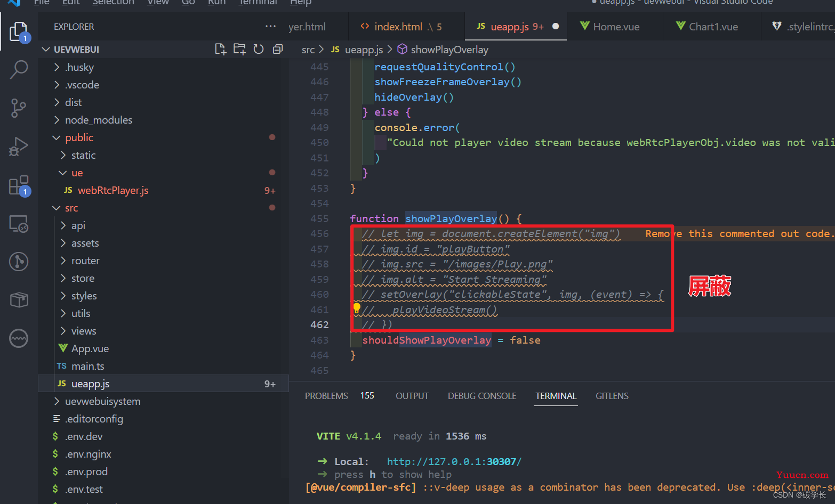Open the Run and Debug view icon
Viewport: 835px width, 504px height.
(x=19, y=147)
